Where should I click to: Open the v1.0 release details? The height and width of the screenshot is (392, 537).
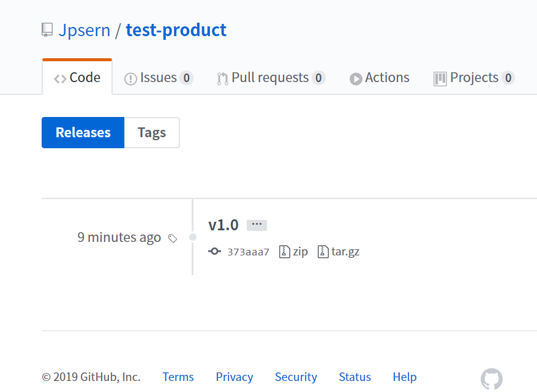click(x=223, y=224)
